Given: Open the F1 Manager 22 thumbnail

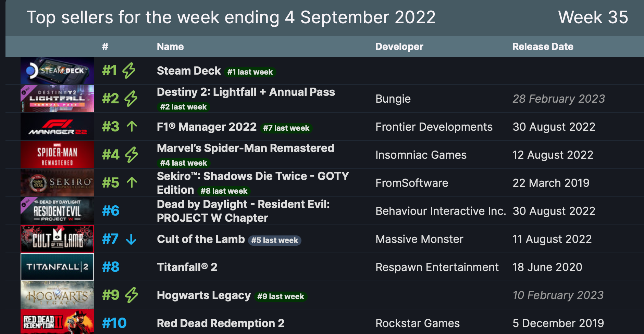Looking at the screenshot, I should [57, 127].
